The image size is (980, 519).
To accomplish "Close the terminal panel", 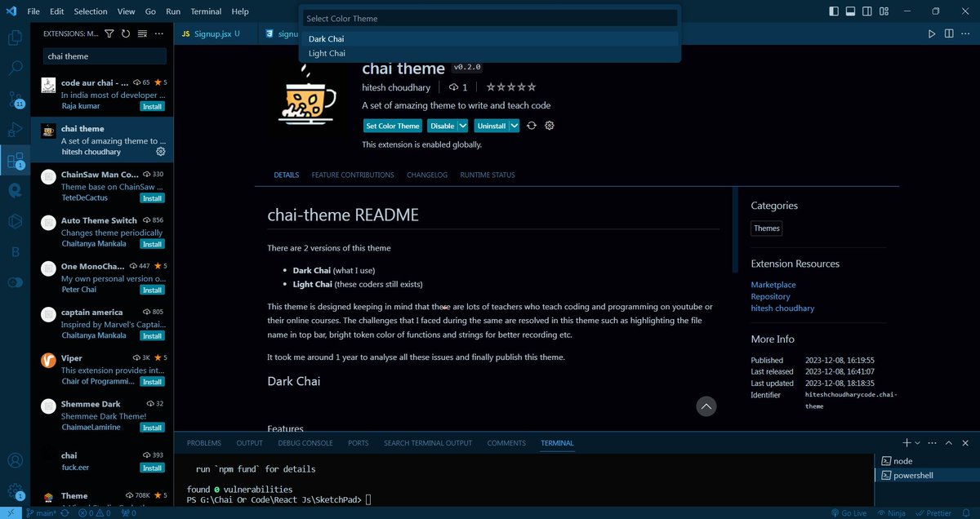I will point(966,442).
